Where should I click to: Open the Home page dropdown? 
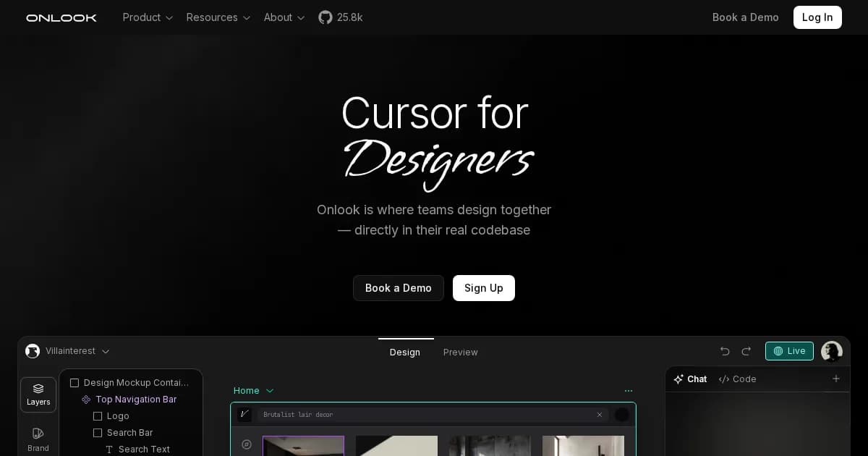[254, 391]
